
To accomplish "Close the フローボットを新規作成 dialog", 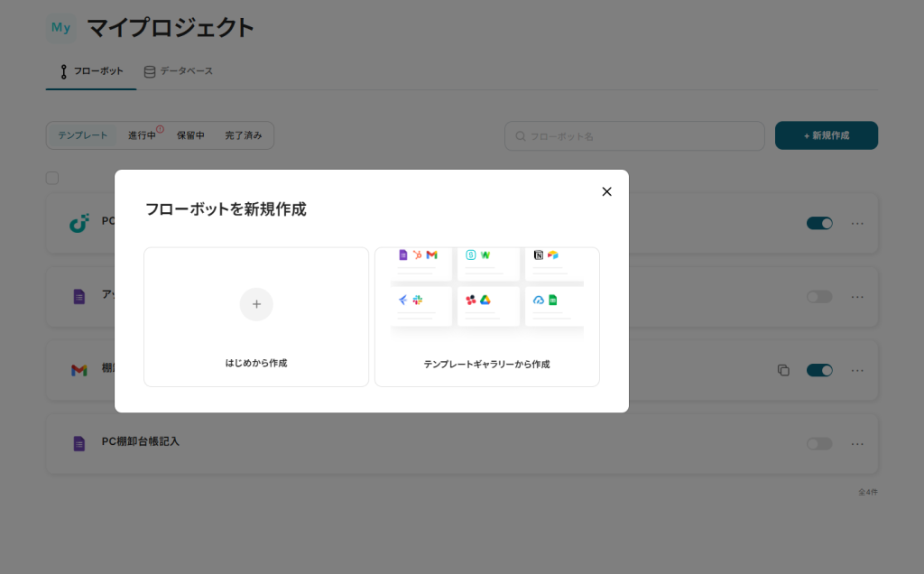I will coord(606,191).
